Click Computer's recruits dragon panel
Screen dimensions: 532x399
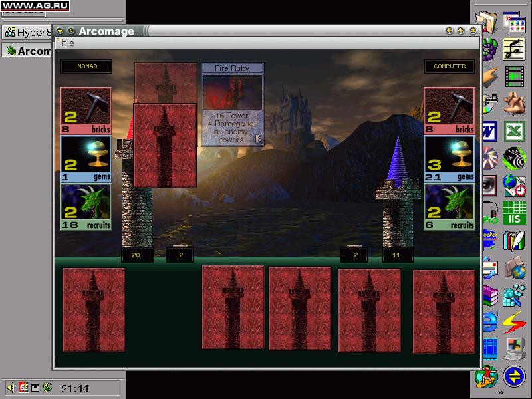point(450,207)
